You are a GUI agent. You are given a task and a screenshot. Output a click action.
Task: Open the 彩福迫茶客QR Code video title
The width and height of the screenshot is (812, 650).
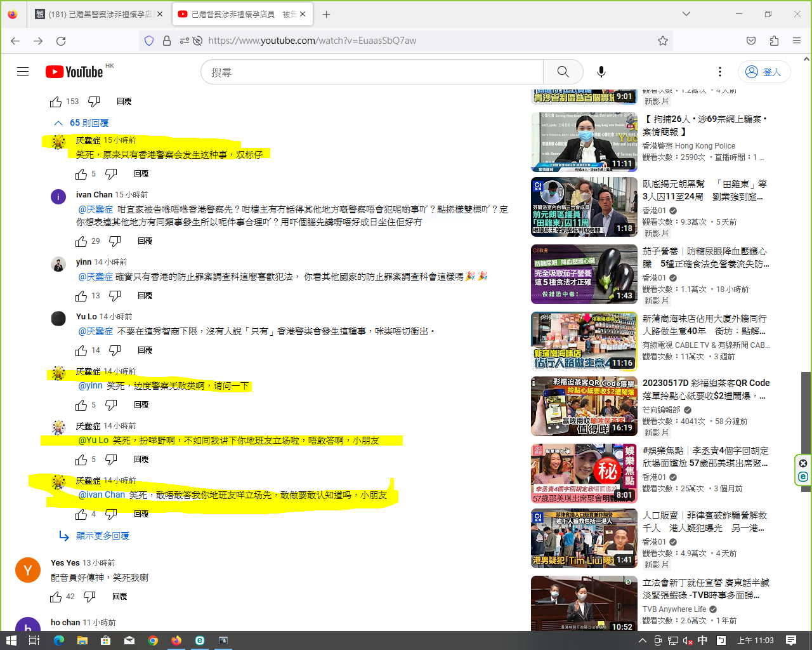pyautogui.click(x=706, y=390)
